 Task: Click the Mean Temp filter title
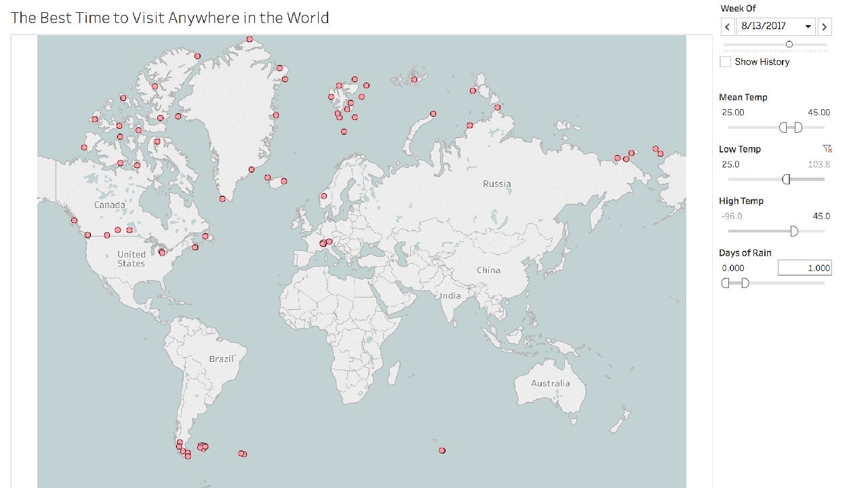click(x=743, y=97)
